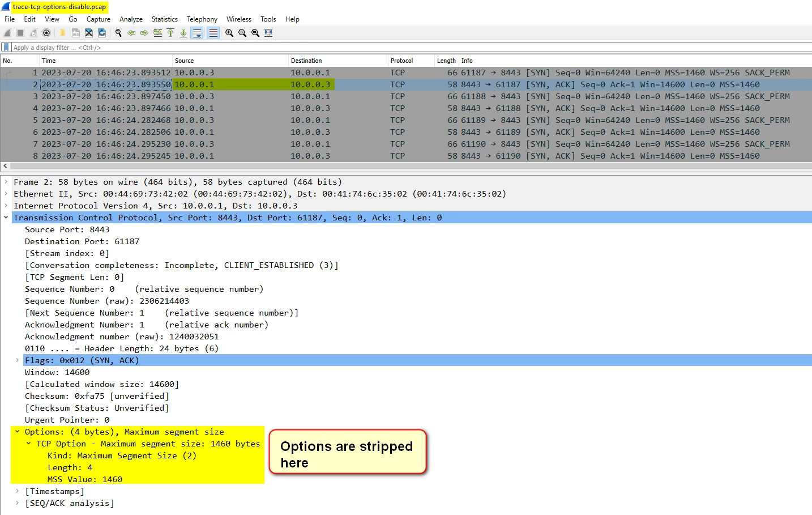Click the Stop capturing packets square icon

pyautogui.click(x=20, y=33)
